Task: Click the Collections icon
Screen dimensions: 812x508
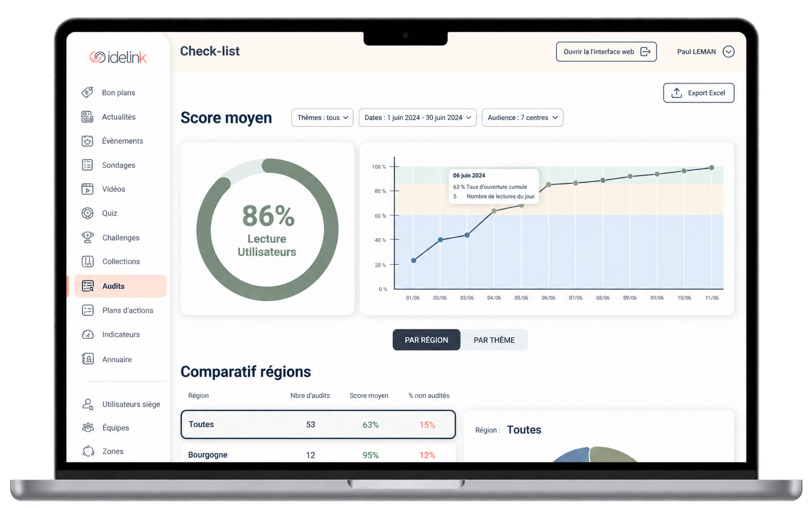Action: click(x=88, y=261)
